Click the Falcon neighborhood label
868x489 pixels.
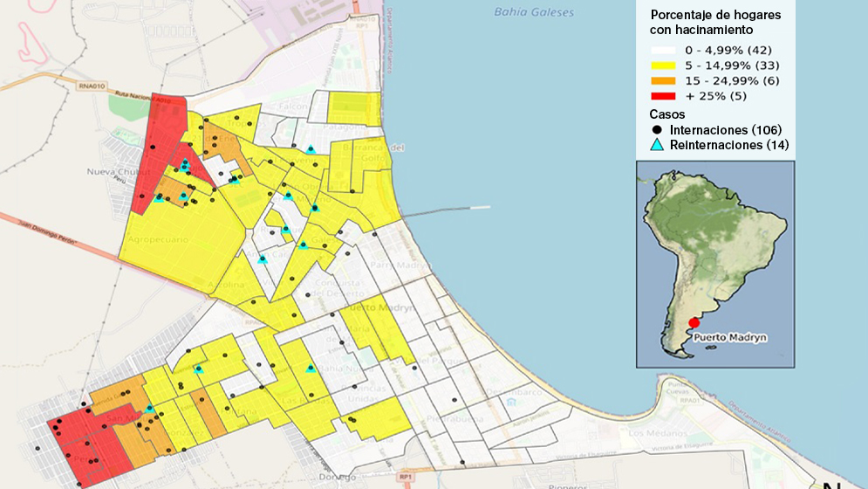coord(295,106)
